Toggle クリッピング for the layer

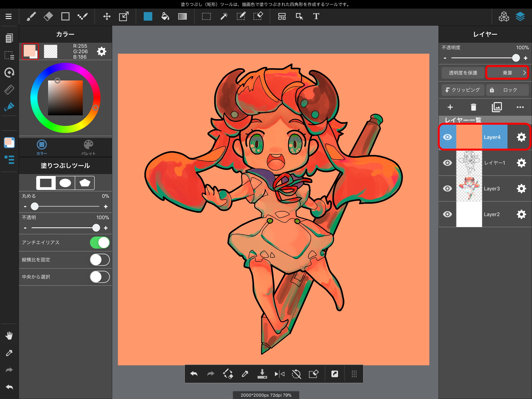[x=463, y=90]
